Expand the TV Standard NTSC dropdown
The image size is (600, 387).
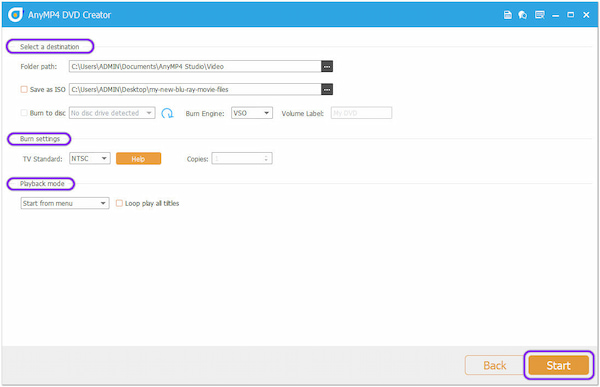(90, 158)
